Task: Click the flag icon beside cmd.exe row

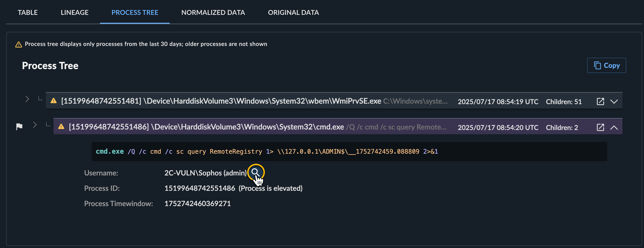Action: [19, 127]
